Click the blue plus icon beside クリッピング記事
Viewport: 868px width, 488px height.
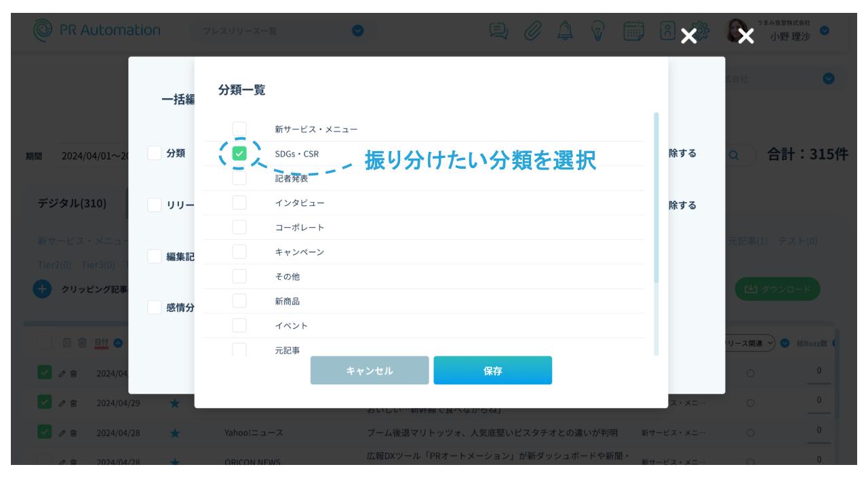tap(42, 289)
